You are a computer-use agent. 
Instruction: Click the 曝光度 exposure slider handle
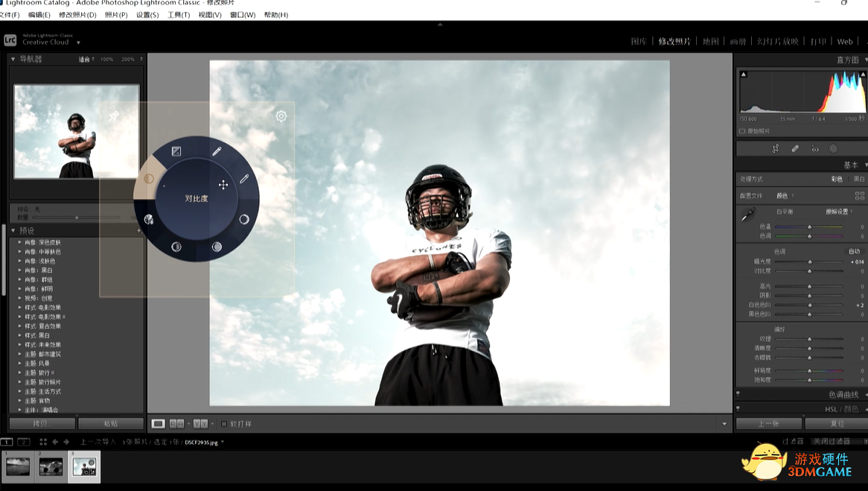pos(810,262)
